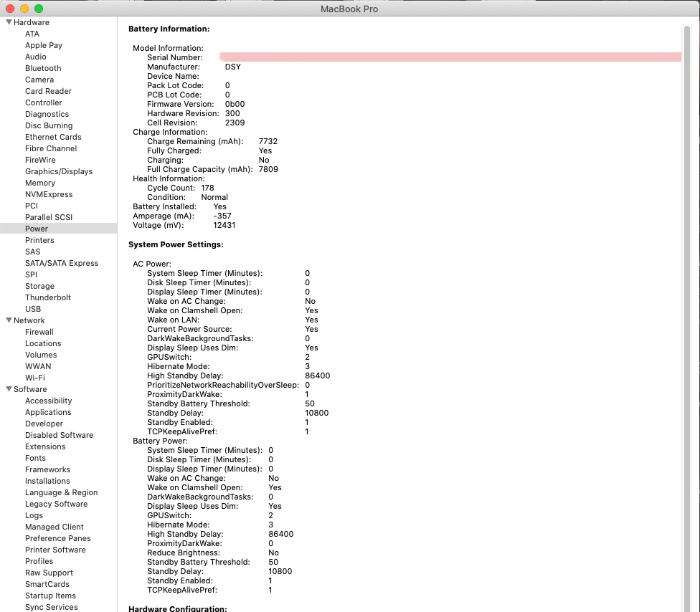Screen dimensions: 700x612
Task: Collapse the Network section triangle
Action: (9, 320)
